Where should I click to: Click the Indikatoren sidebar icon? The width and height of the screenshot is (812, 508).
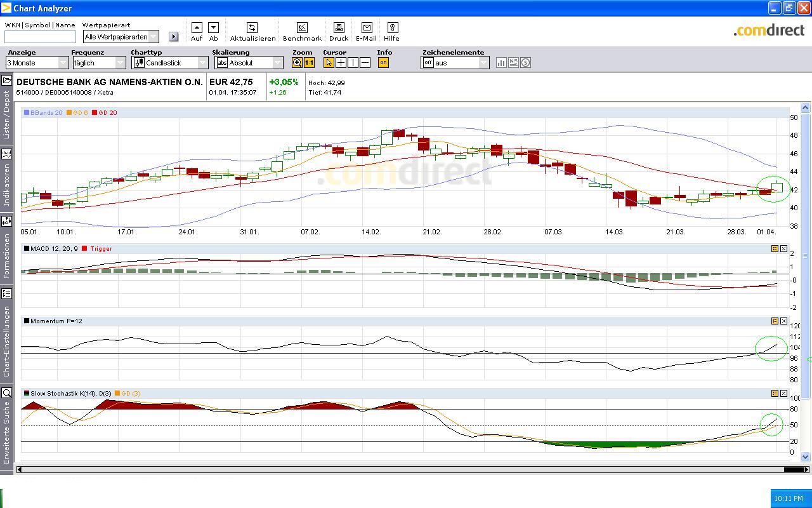click(6, 153)
